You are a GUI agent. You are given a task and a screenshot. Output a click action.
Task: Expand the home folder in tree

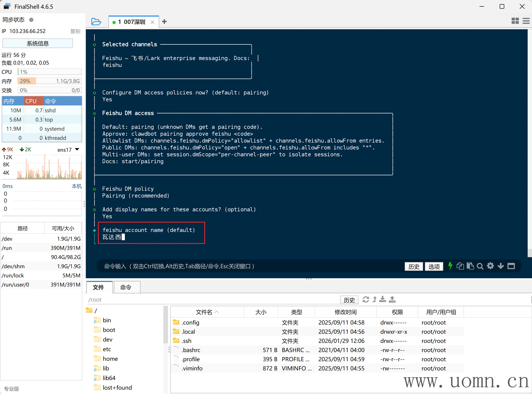pyautogui.click(x=110, y=359)
